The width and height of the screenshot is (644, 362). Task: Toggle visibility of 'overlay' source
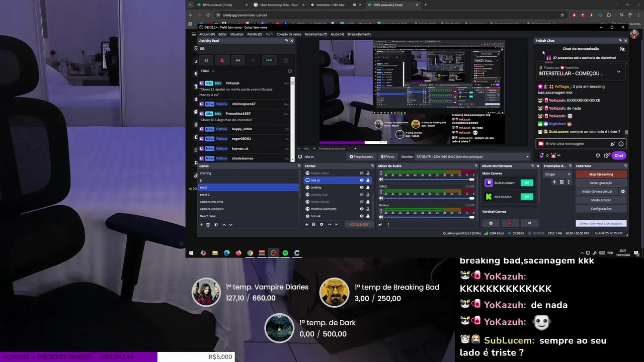click(x=361, y=188)
